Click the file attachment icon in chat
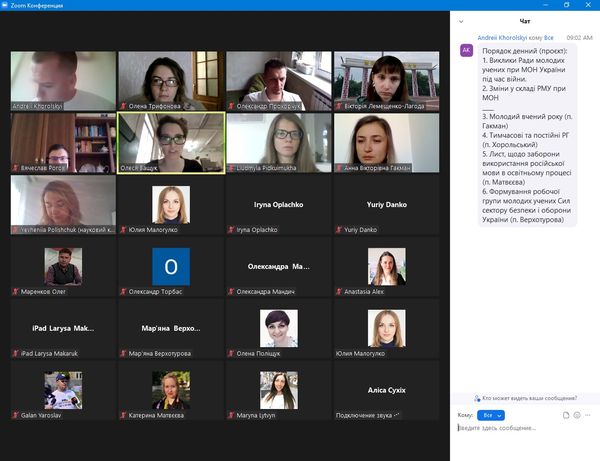This screenshot has width=600, height=461. (x=565, y=414)
